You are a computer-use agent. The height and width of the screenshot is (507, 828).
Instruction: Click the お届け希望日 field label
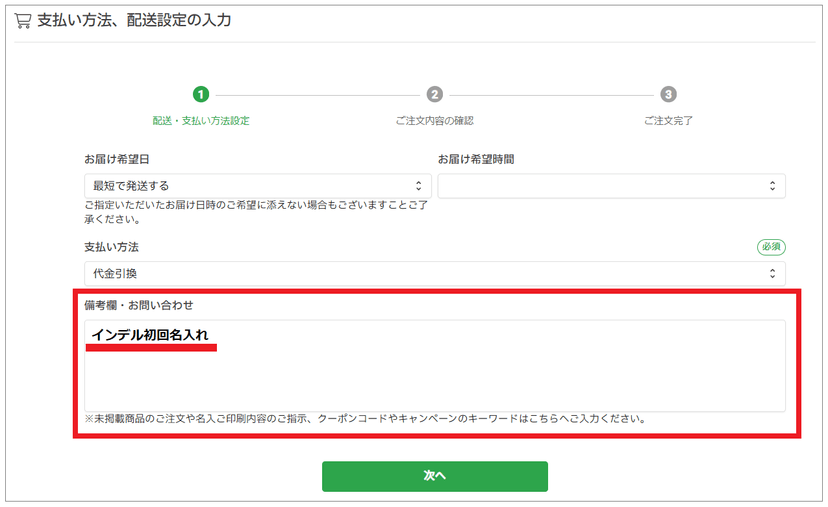pos(117,159)
